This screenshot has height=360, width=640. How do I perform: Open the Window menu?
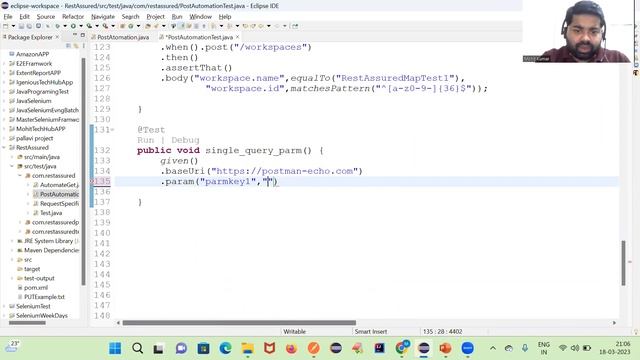(200, 17)
